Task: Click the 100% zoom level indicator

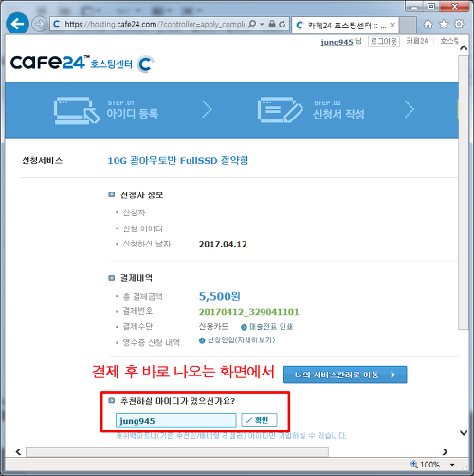Action: click(x=426, y=465)
